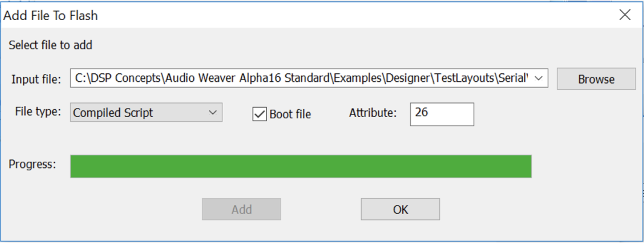Select the Compiled Script text in File type
Viewport: 644px width, 243px height.
click(x=113, y=113)
